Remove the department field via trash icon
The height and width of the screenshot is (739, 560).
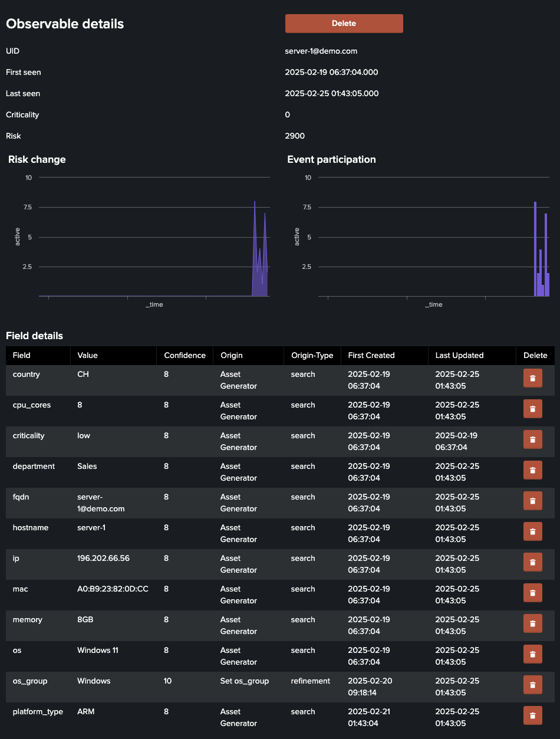click(532, 470)
